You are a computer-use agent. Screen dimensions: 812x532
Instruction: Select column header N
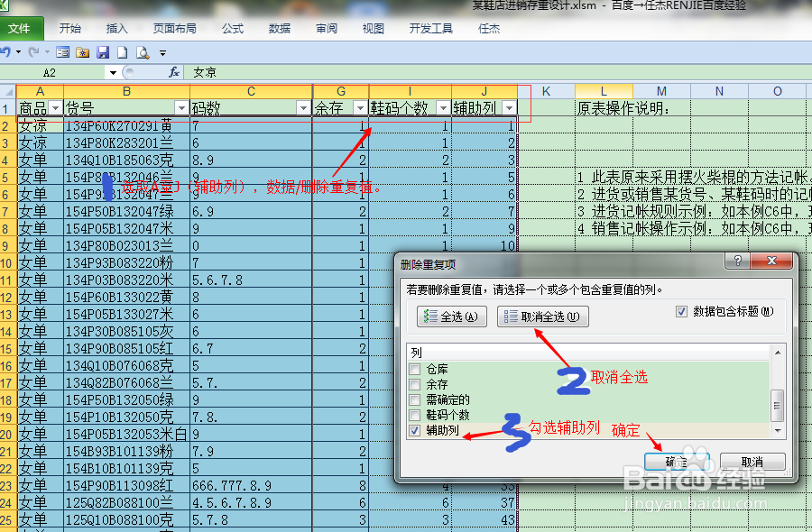click(719, 92)
